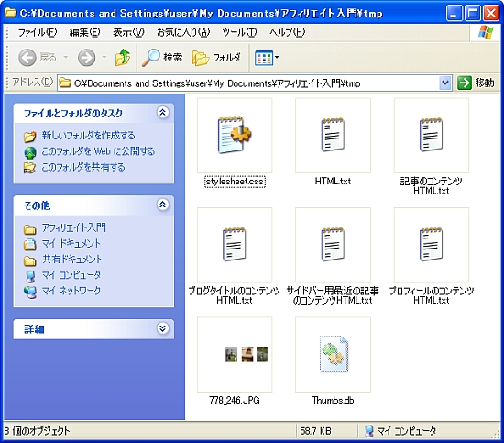Click the Forward navigation arrow icon

pos(86,58)
